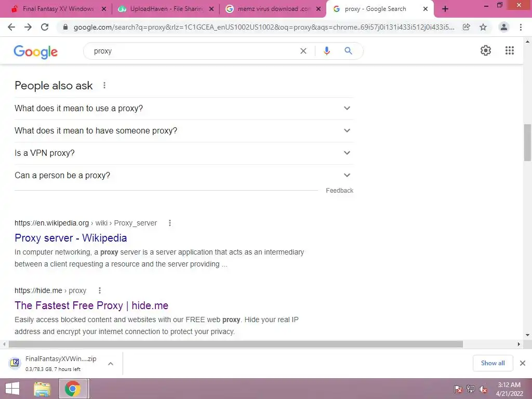Viewport: 532px width, 399px height.
Task: Click the Chrome taskbar icon
Action: pos(73,389)
